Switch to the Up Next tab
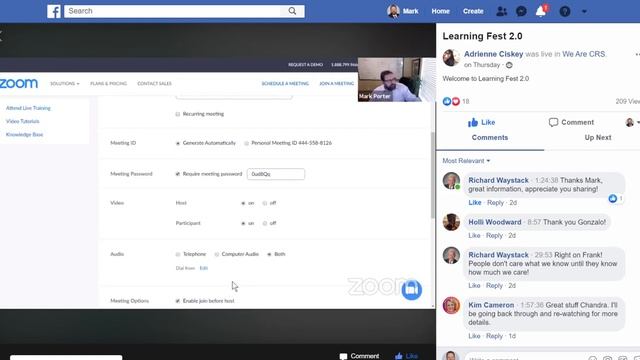 (598, 138)
